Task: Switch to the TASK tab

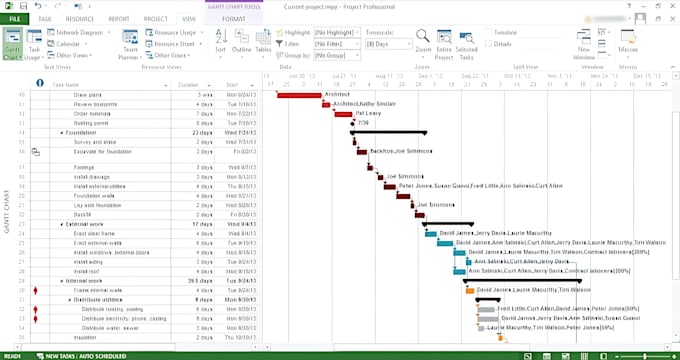Action: (45, 19)
